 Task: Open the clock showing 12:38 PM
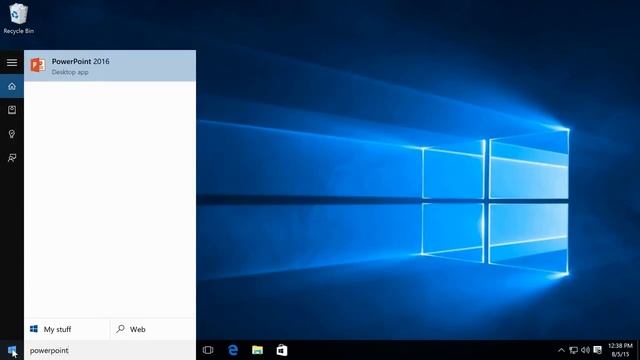(x=620, y=350)
